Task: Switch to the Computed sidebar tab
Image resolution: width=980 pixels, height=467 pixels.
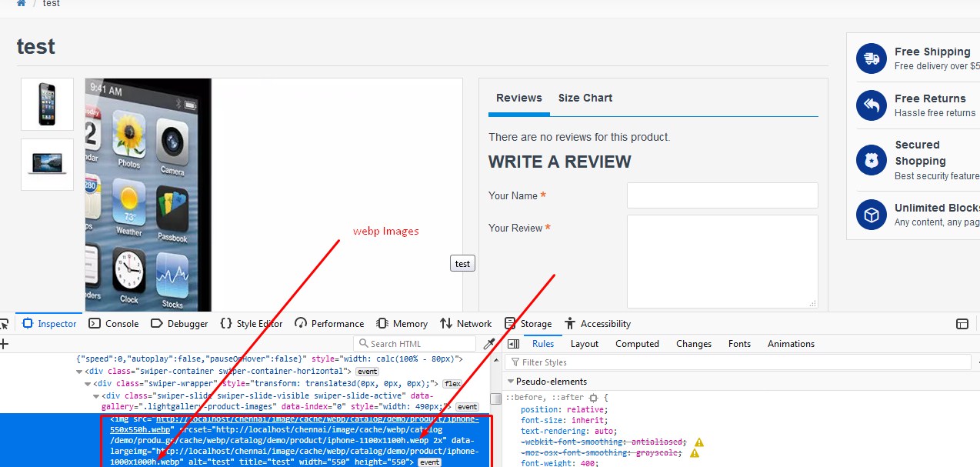Action: tap(637, 344)
